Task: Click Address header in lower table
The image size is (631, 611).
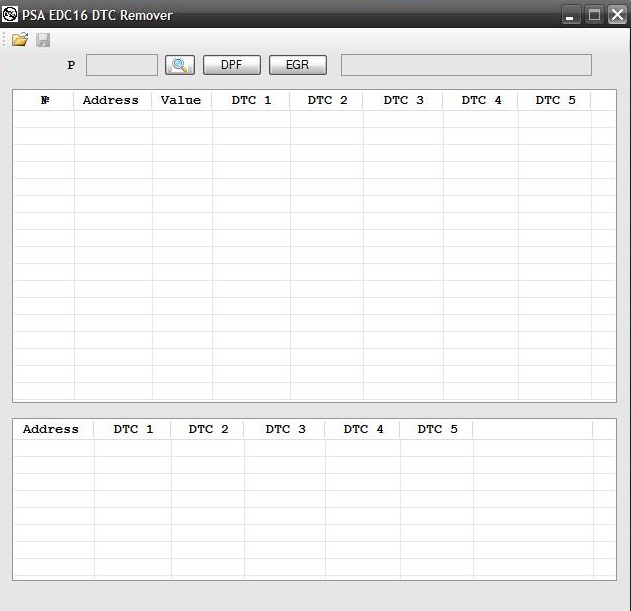Action: coord(51,429)
